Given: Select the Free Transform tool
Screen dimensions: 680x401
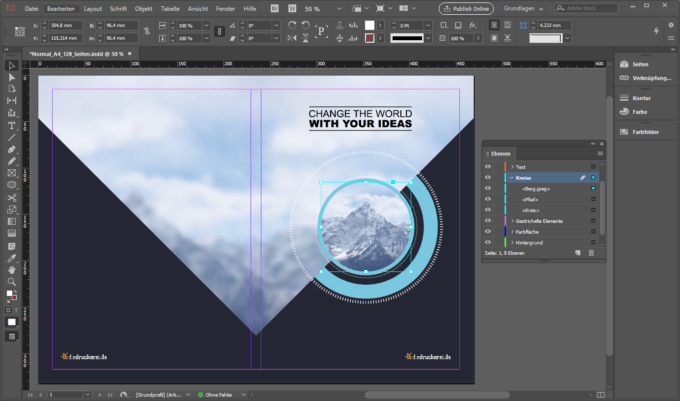Looking at the screenshot, I should [x=12, y=210].
